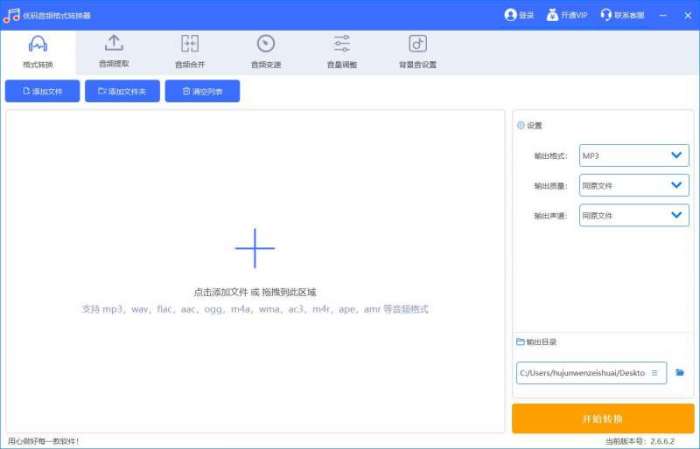Click the 输出声道 label text
Image resolution: width=700 pixels, height=449 pixels.
pyautogui.click(x=550, y=216)
